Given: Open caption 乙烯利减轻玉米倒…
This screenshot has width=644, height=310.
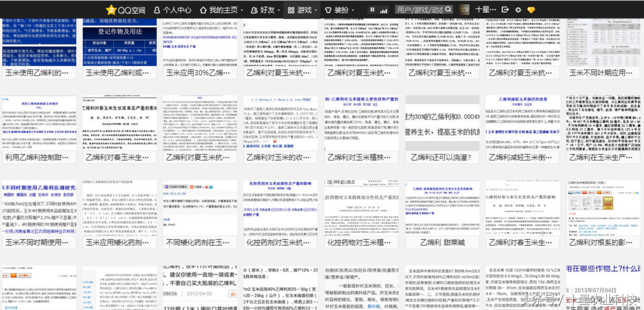Looking at the screenshot, I should pos(520,157).
